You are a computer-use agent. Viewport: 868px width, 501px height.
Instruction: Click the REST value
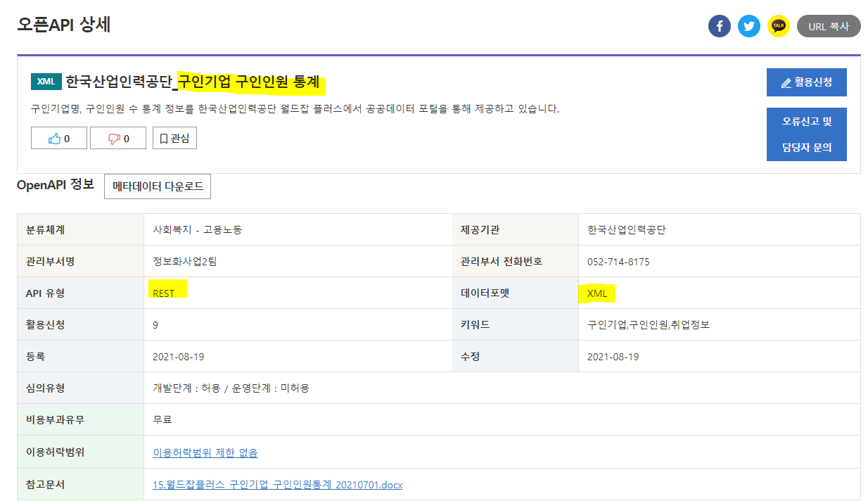[163, 293]
